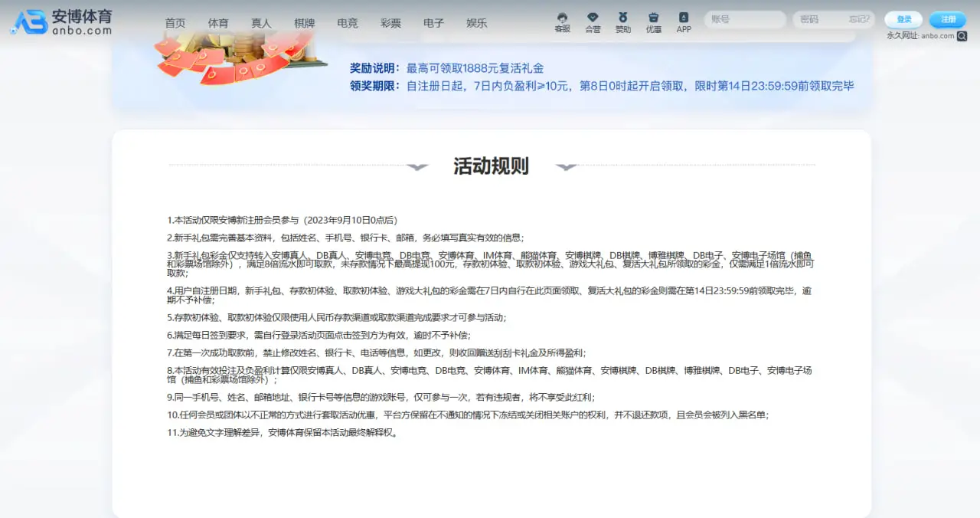Select the 棋牌 board games menu item
The height and width of the screenshot is (518, 980).
(304, 23)
